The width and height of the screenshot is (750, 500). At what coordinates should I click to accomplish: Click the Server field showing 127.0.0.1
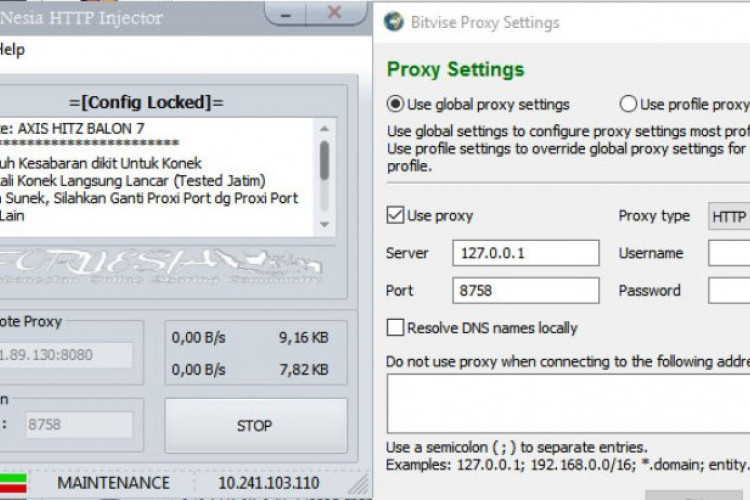pyautogui.click(x=526, y=253)
